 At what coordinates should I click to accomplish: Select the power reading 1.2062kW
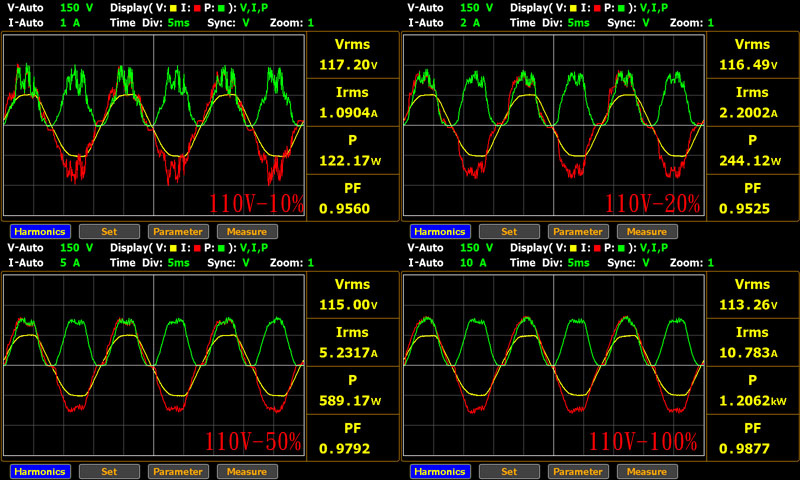753,400
